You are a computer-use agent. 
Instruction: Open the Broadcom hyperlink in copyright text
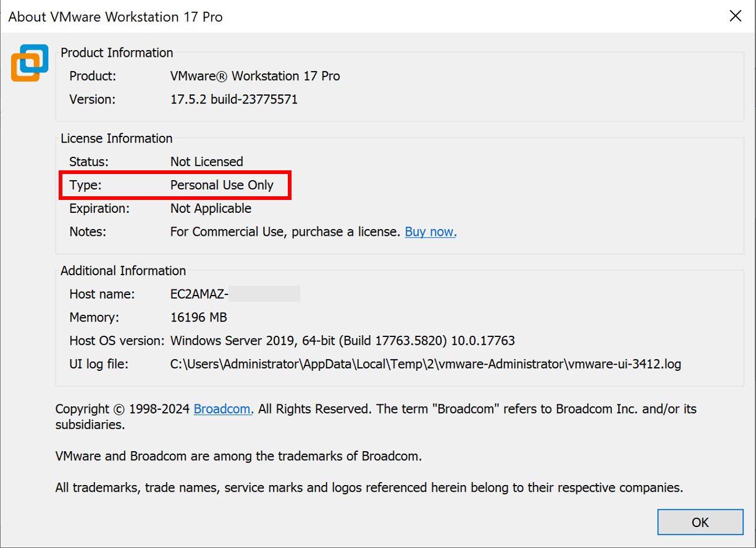point(222,409)
